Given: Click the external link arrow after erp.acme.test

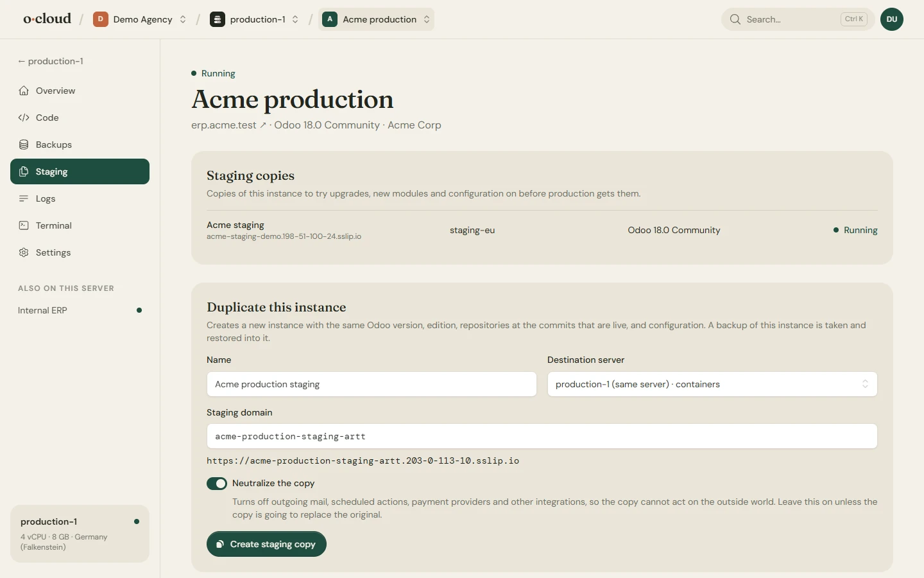Looking at the screenshot, I should tap(263, 125).
